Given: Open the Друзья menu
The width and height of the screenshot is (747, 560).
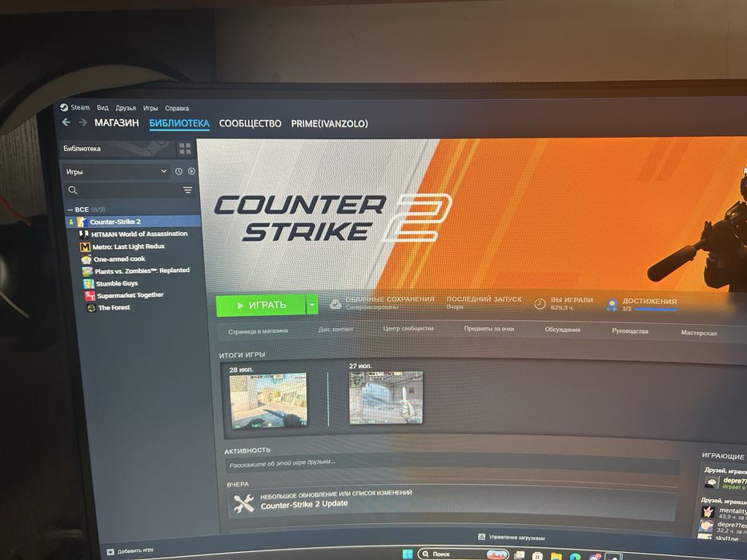Looking at the screenshot, I should [x=126, y=108].
